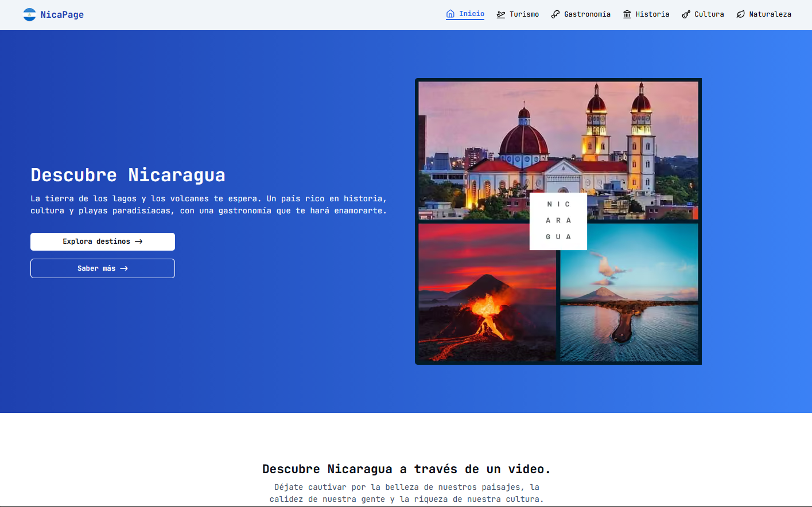Visit the Naturaleza section
Viewport: 812px width, 507px height.
[x=764, y=14]
